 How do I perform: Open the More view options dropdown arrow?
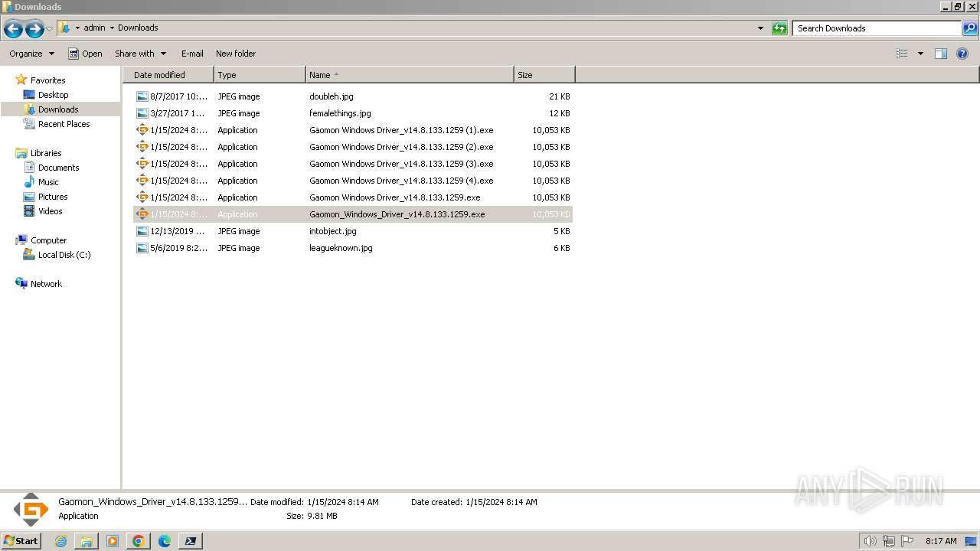[920, 54]
